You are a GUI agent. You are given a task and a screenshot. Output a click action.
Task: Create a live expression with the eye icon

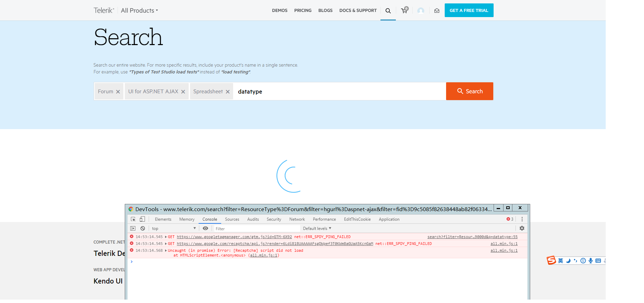(x=205, y=229)
